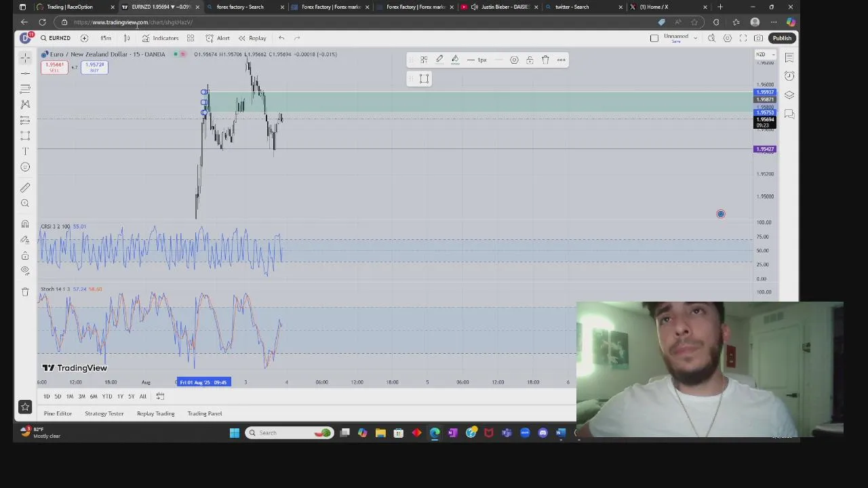Select the All date range
868x488 pixels.
142,396
